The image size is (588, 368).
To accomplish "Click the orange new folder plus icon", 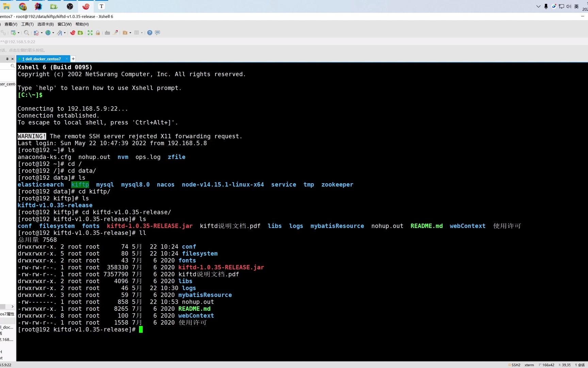I will coord(125,33).
